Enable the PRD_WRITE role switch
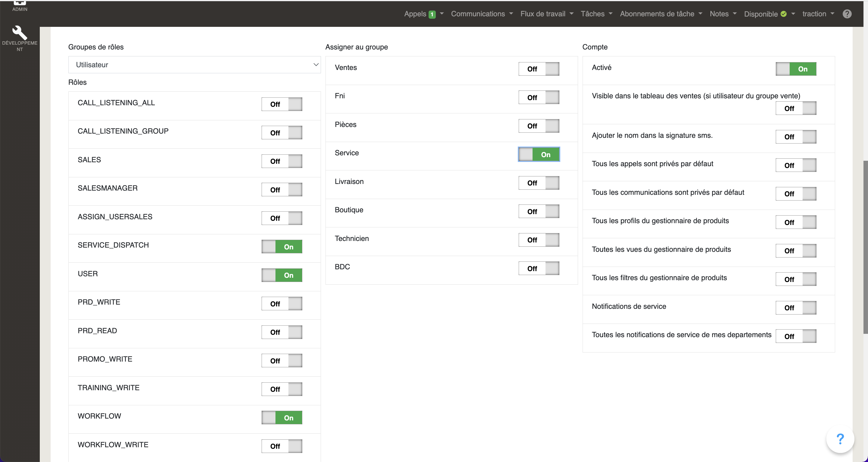The height and width of the screenshot is (462, 868). [282, 303]
